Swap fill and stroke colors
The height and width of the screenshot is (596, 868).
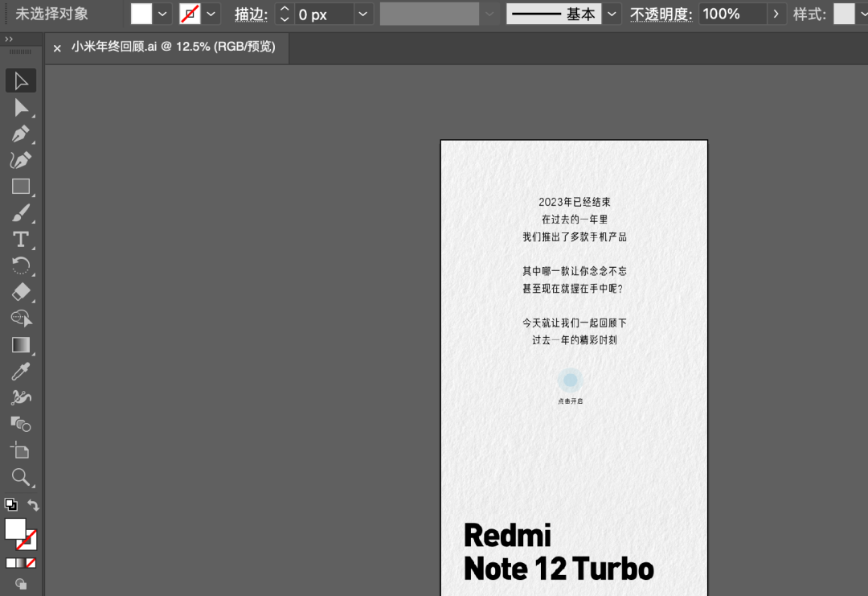pos(33,505)
